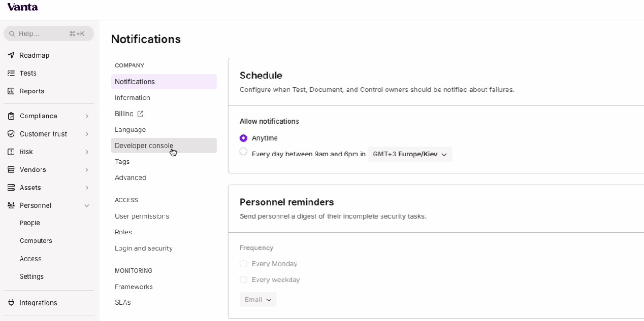Expand the Risk sidebar section
The height and width of the screenshot is (321, 644).
(x=87, y=152)
